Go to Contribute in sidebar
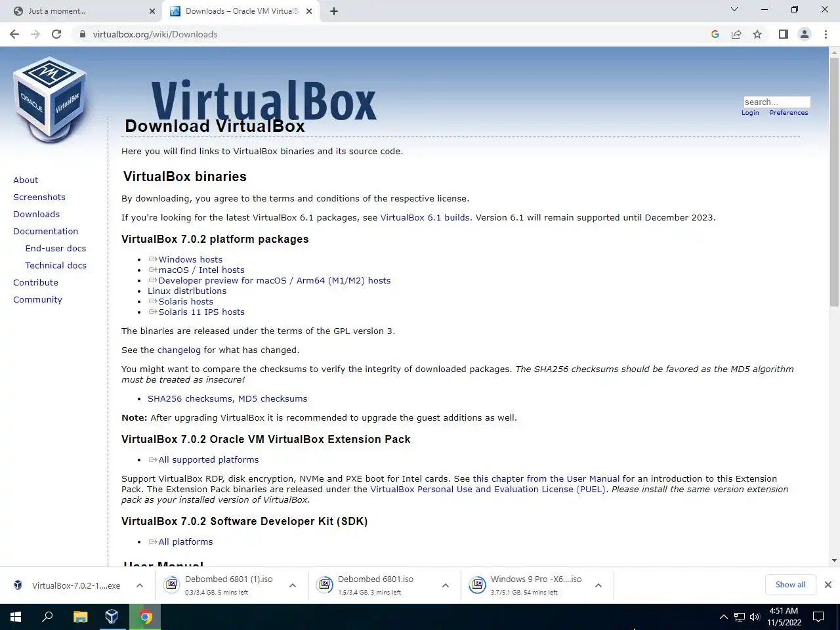This screenshot has width=840, height=630. click(x=35, y=282)
